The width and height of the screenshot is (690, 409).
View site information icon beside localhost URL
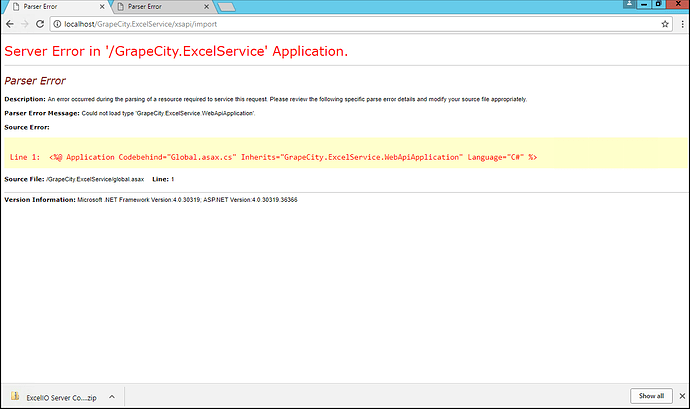[x=56, y=24]
